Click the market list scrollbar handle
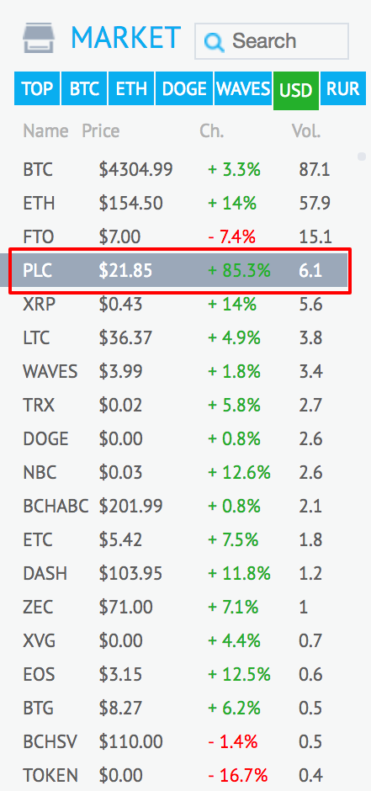371x791 pixels. (361, 156)
